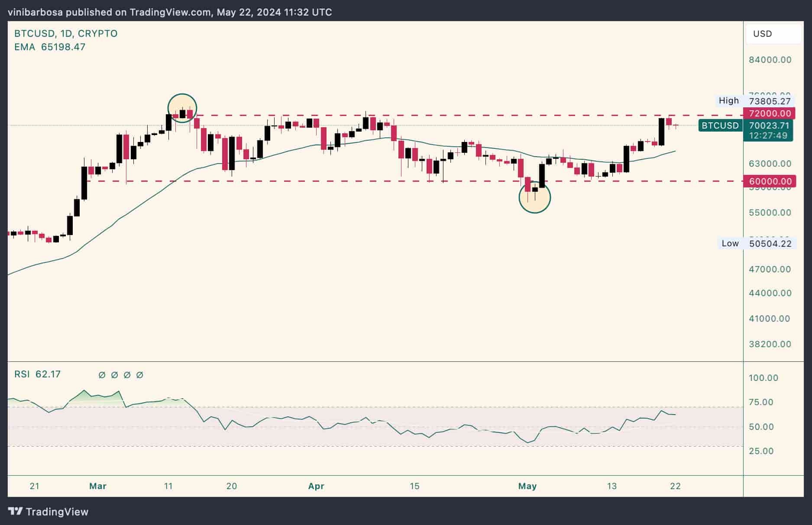The height and width of the screenshot is (525, 812).
Task: Select the red 72000.00 price label
Action: tap(770, 113)
